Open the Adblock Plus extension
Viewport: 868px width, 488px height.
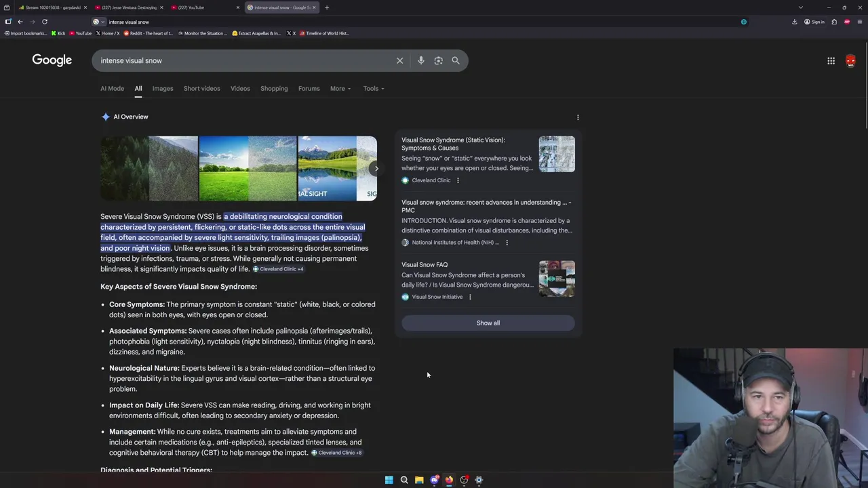tap(847, 22)
